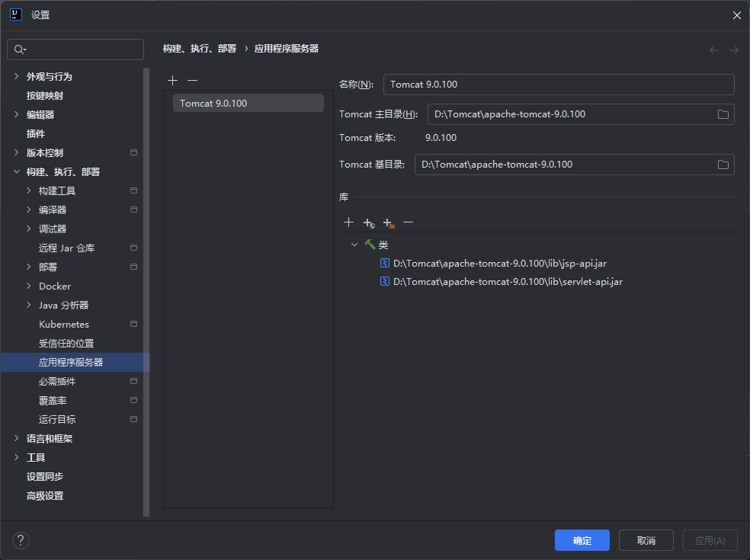The width and height of the screenshot is (750, 560).
Task: Open the 插件 settings page
Action: tap(36, 134)
